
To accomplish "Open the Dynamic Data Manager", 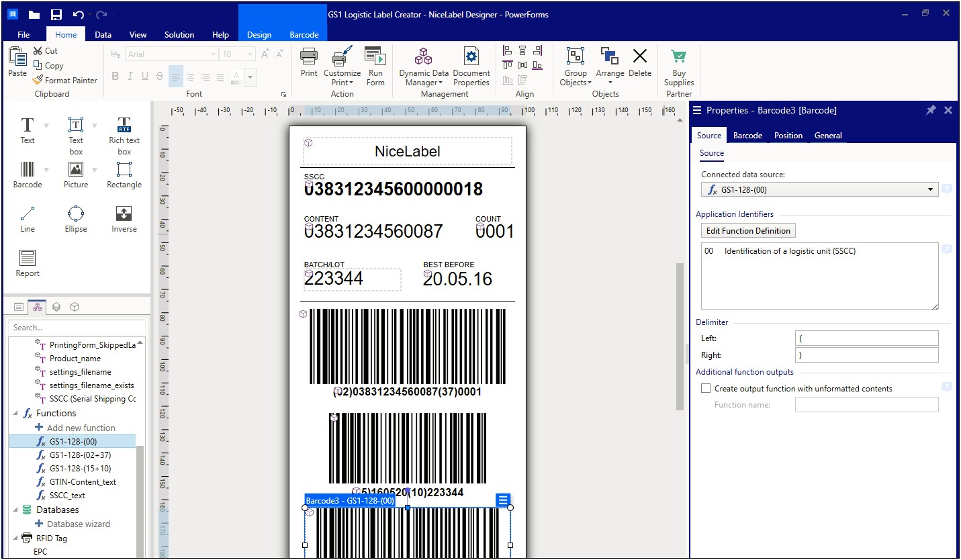I will pyautogui.click(x=424, y=67).
